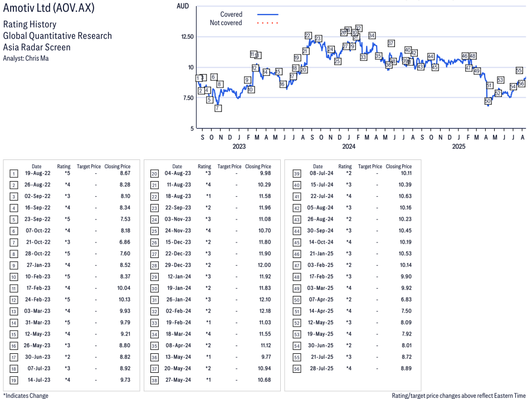This screenshot has width=532, height=399.
Task: Select closing price 8.89
Action: click(x=406, y=368)
